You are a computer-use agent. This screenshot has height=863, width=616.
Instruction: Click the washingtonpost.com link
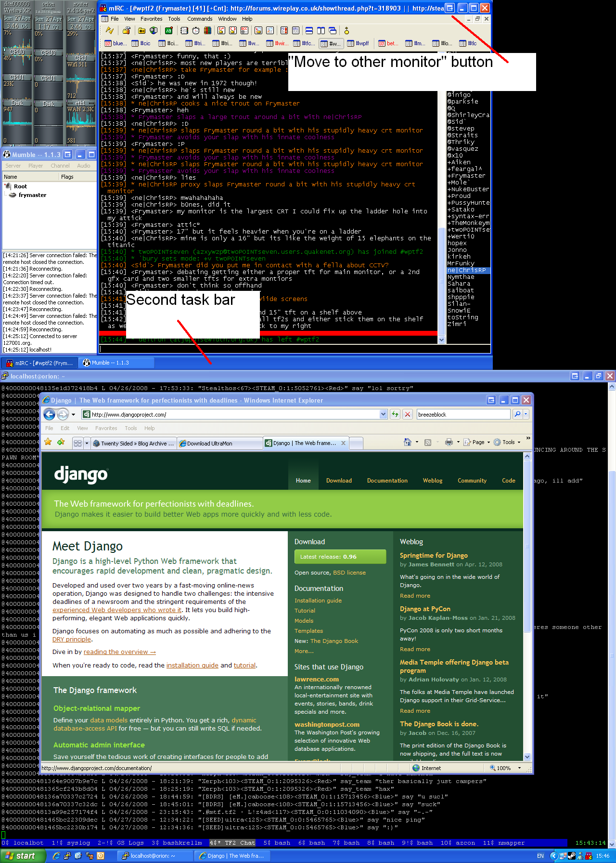click(327, 724)
